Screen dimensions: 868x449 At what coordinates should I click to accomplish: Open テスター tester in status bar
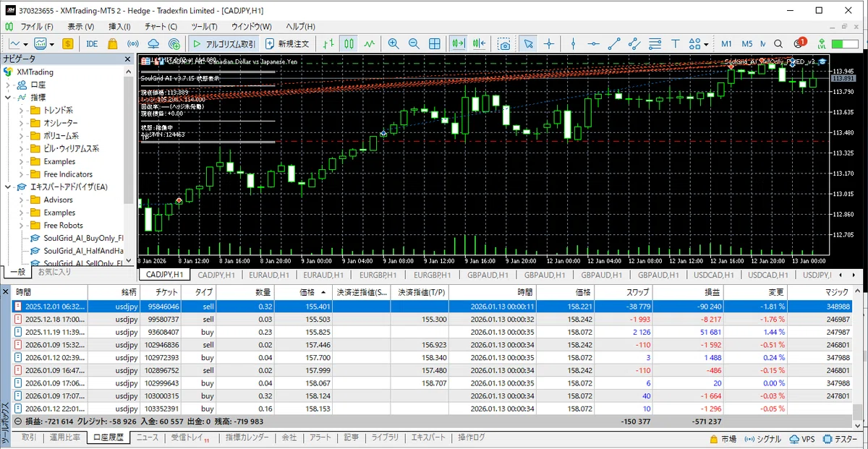click(839, 439)
